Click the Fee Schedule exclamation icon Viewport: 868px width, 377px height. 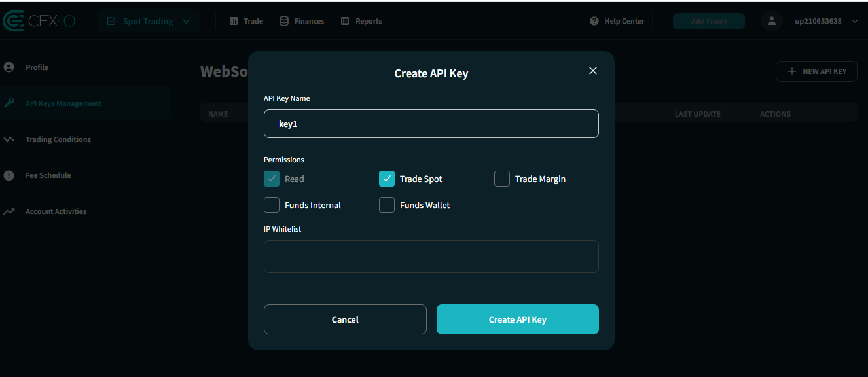(x=9, y=175)
